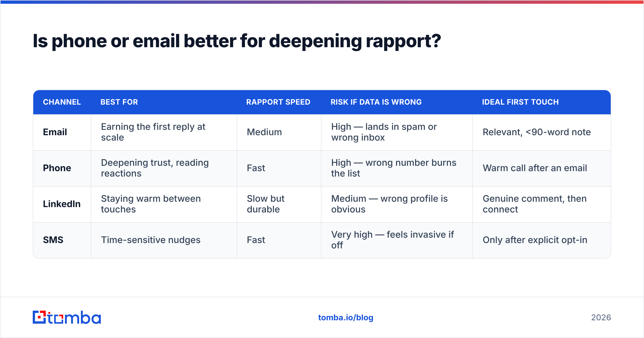Click 'Relevant, <90-word note' cell
644x338 pixels.
click(x=542, y=132)
